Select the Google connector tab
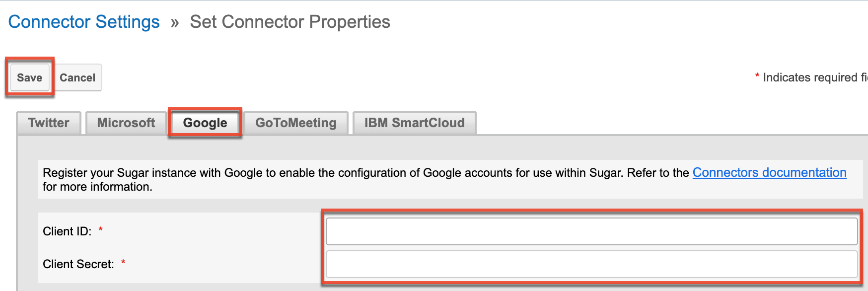 click(x=204, y=123)
